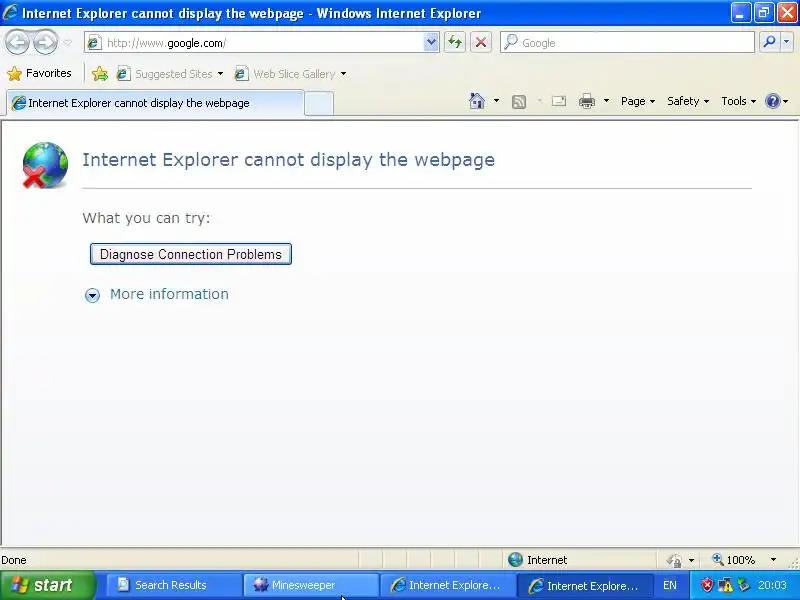This screenshot has width=800, height=600.
Task: Minimize the Internet Explorer window
Action: (740, 13)
